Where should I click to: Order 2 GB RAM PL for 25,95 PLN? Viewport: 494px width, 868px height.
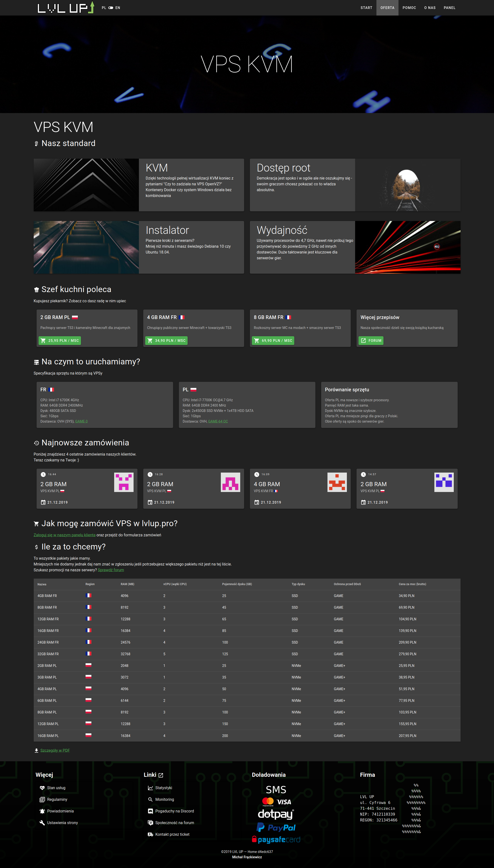[60, 340]
